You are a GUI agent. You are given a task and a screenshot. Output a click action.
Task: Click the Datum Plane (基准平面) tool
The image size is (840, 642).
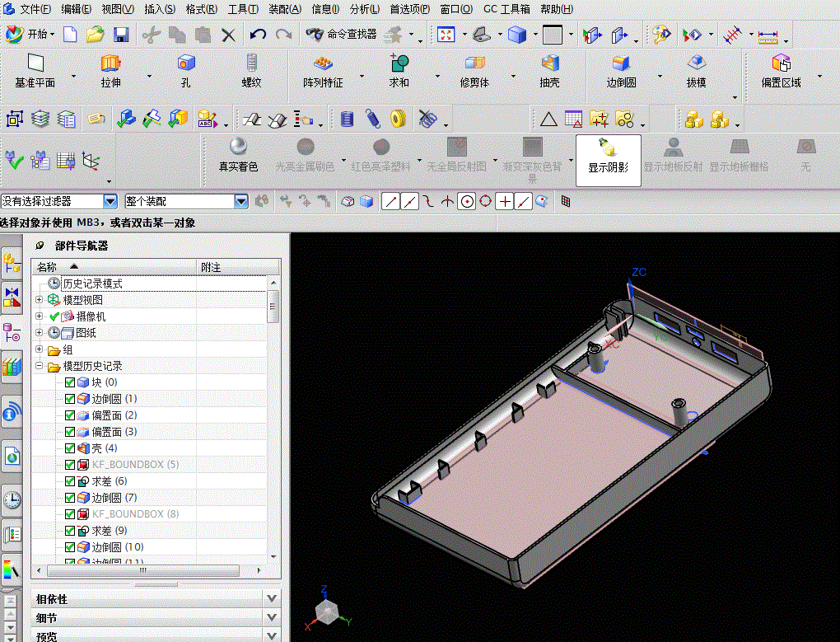35,71
